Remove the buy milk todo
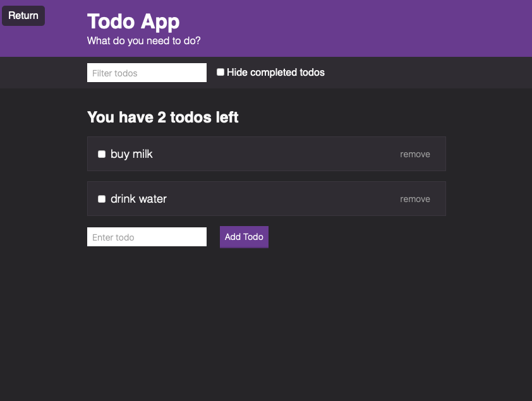Viewport: 532px width, 401px height. tap(415, 154)
